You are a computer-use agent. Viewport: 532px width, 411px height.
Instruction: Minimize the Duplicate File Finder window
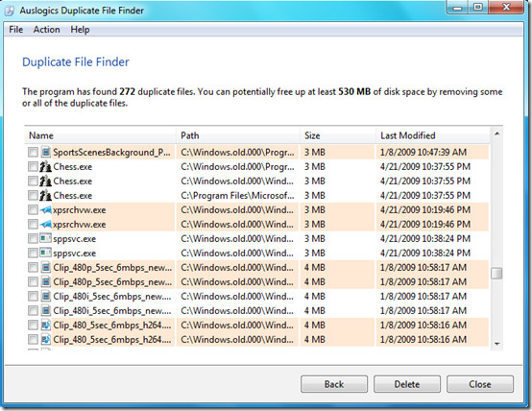[x=457, y=7]
